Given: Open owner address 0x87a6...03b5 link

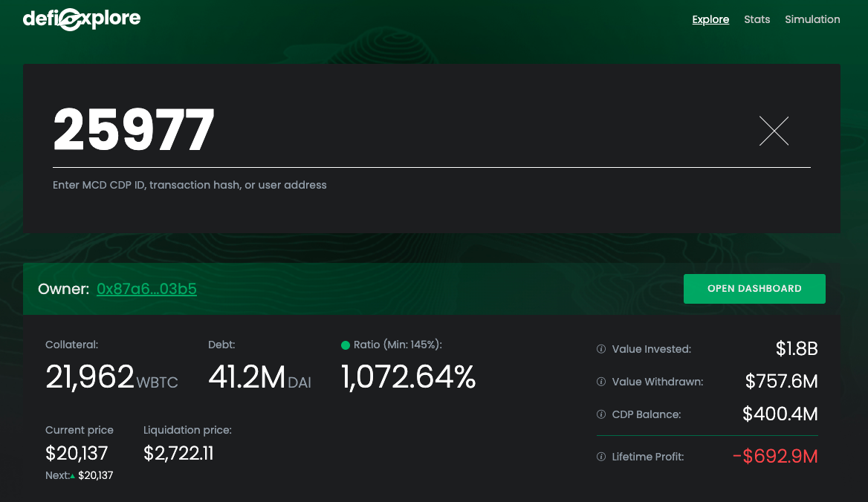Looking at the screenshot, I should 146,289.
